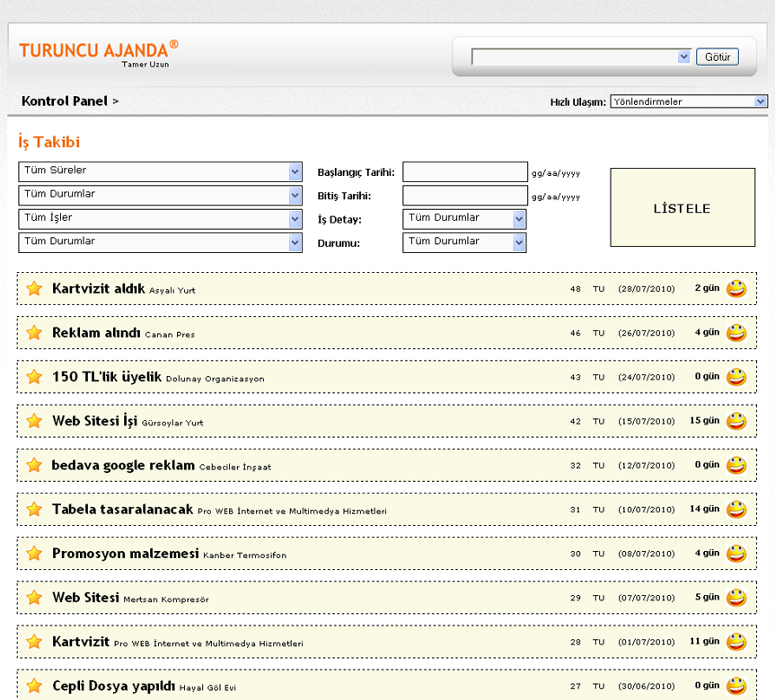
Task: Click the smiley face on Cepli Dosya yapıldı row
Action: pyautogui.click(x=736, y=686)
